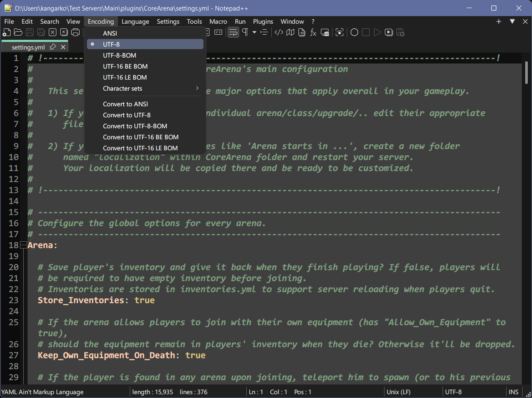Click YAML Ain't Markup Language status field
The width and height of the screenshot is (532, 398).
pos(64,392)
